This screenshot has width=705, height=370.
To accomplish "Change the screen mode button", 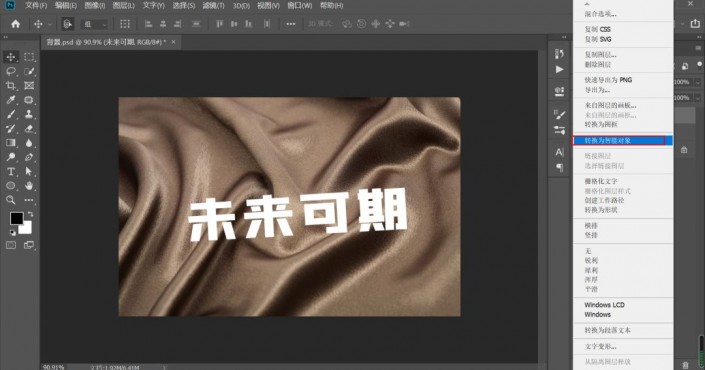I will (x=29, y=245).
